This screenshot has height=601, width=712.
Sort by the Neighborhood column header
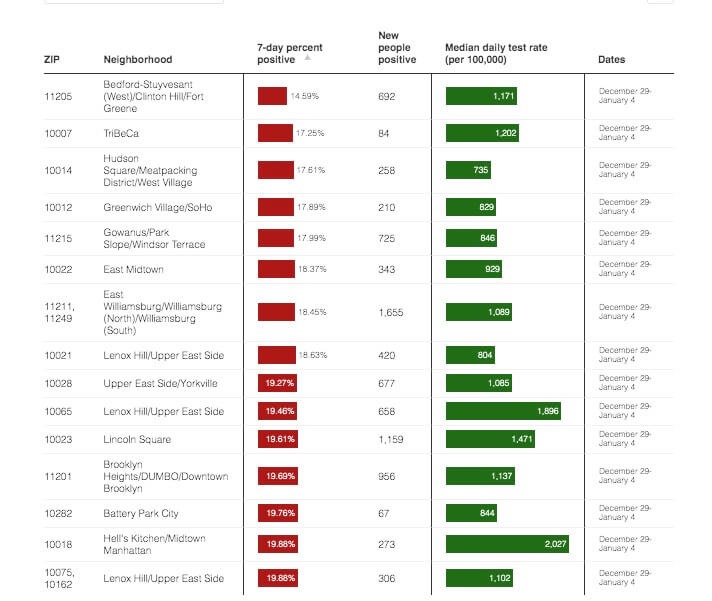pos(138,60)
